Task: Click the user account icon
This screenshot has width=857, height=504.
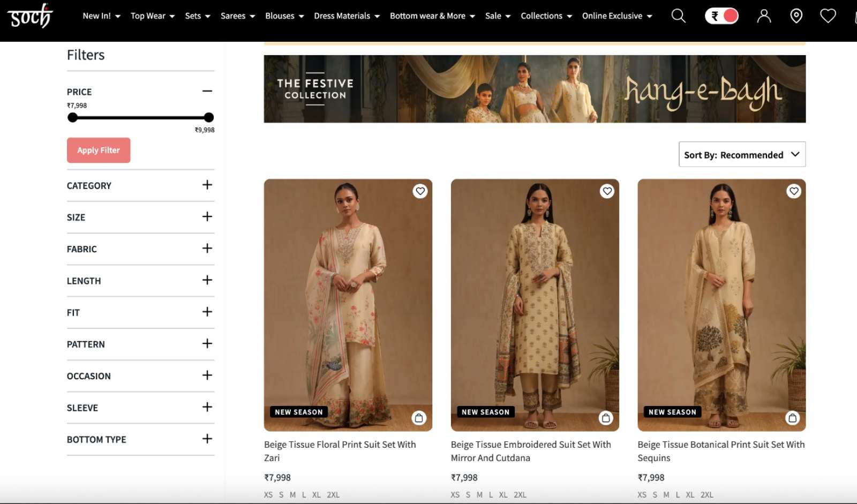Action: [x=764, y=16]
